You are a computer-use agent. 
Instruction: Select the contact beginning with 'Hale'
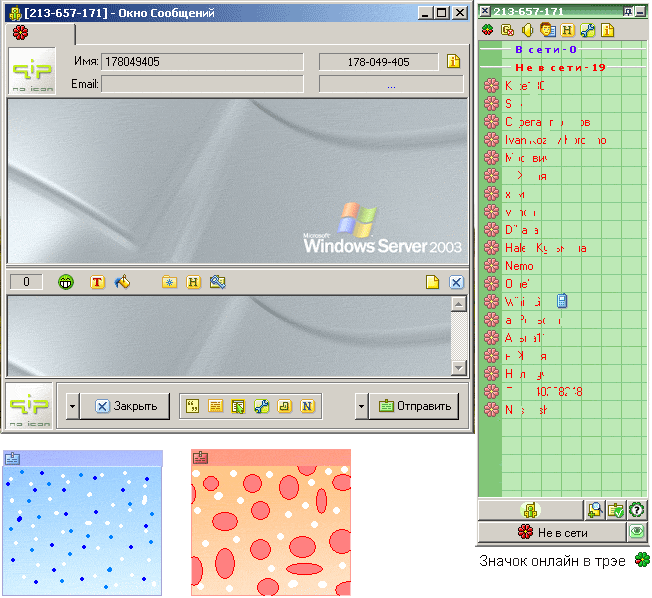click(546, 248)
